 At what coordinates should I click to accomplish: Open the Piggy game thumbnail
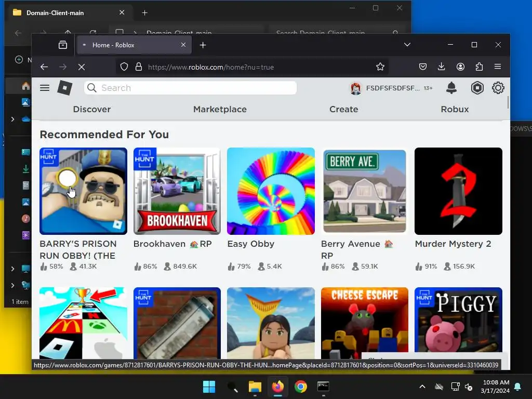coord(458,323)
